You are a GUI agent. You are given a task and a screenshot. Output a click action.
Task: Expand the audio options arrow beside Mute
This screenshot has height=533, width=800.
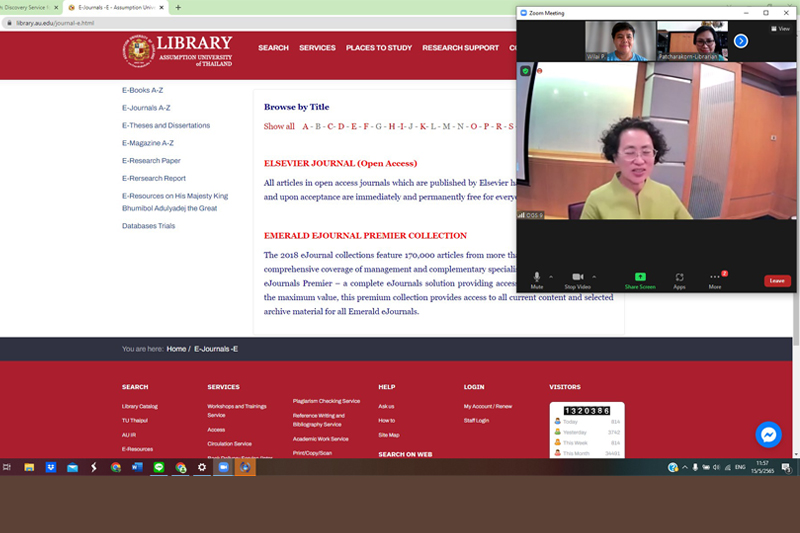[x=551, y=277]
